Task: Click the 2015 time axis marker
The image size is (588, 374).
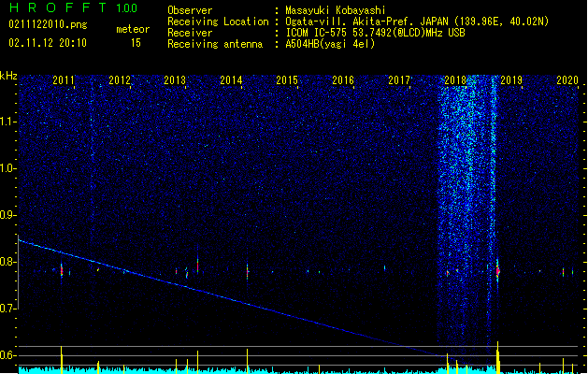Action: [x=287, y=80]
